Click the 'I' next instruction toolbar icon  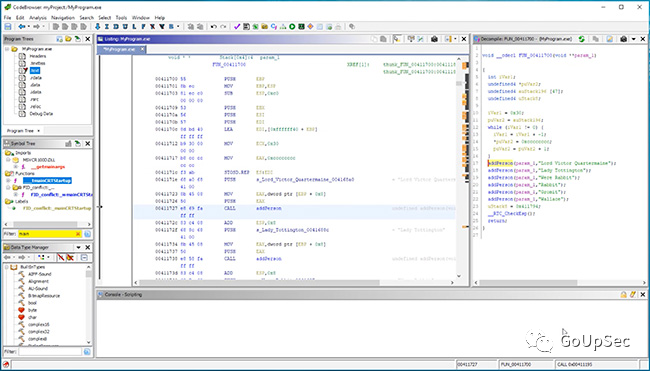coord(107,27)
